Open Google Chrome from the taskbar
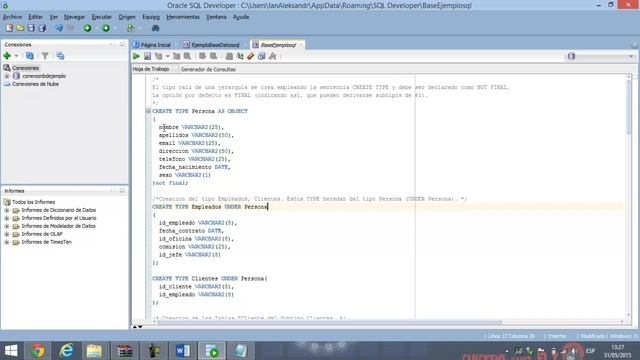This screenshot has height=360, width=640. [38, 351]
